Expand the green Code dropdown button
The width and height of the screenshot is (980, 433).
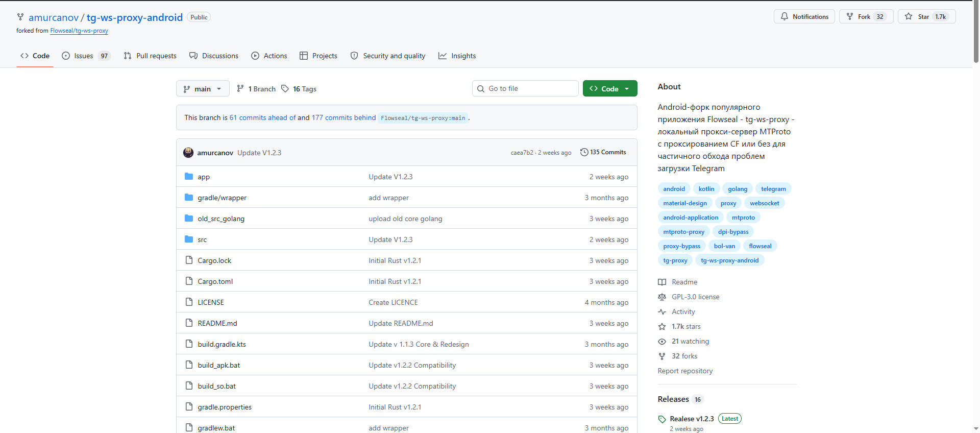pyautogui.click(x=610, y=88)
